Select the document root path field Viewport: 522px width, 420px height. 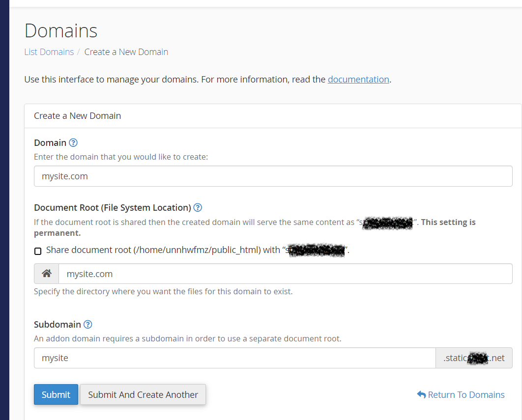click(285, 273)
